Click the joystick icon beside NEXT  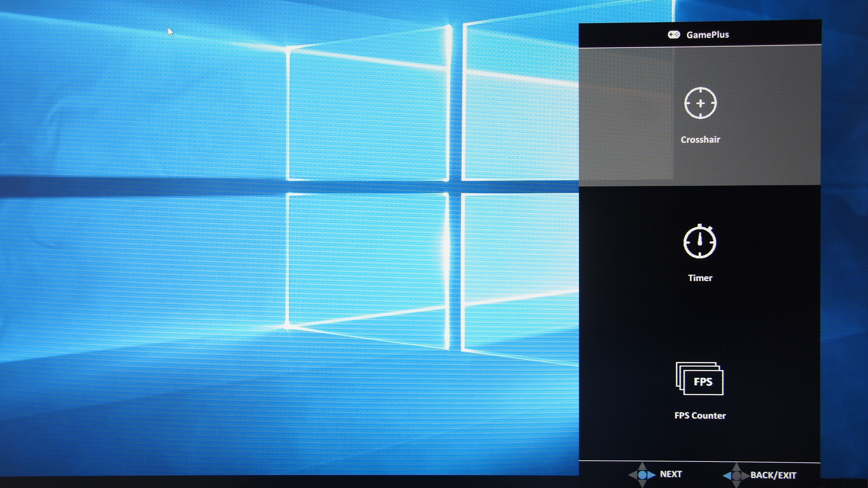(642, 475)
